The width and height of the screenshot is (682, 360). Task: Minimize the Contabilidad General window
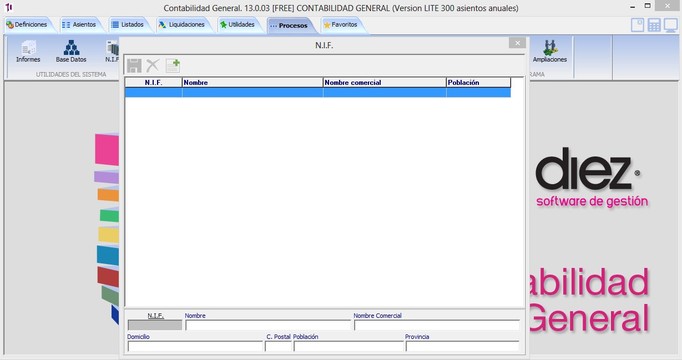pyautogui.click(x=632, y=7)
